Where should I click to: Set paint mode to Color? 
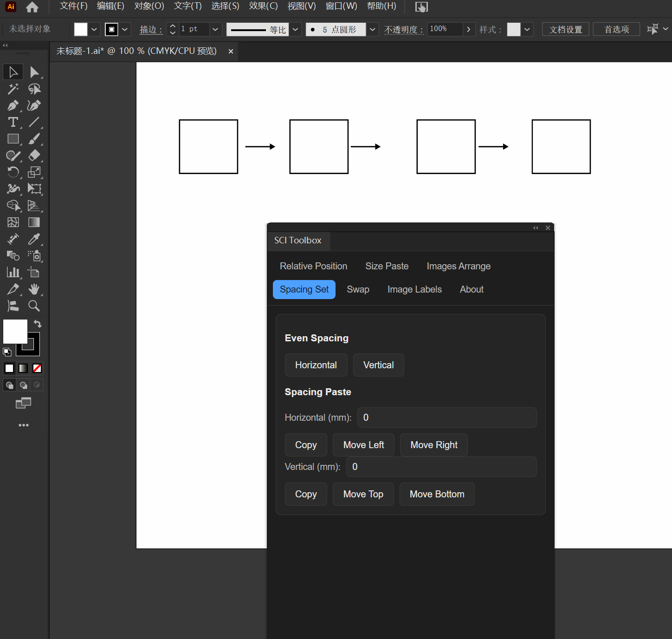[x=9, y=368]
